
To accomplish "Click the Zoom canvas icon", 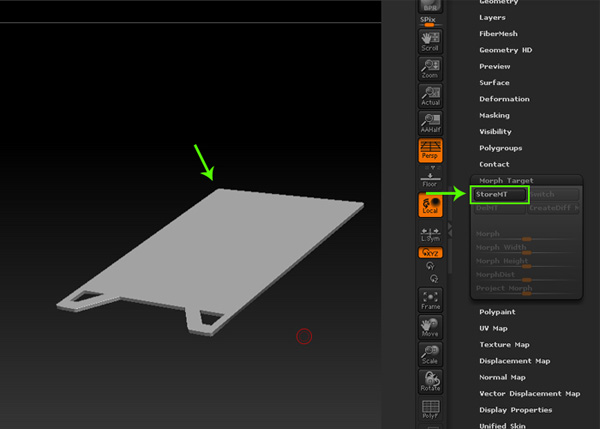I will [430, 69].
